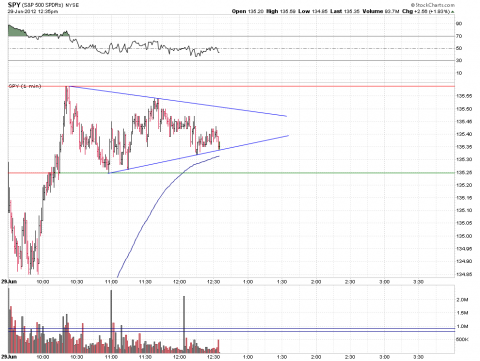Click 1:00 on the price chart time axis
Screen dimensions: 480x361
coord(248,282)
